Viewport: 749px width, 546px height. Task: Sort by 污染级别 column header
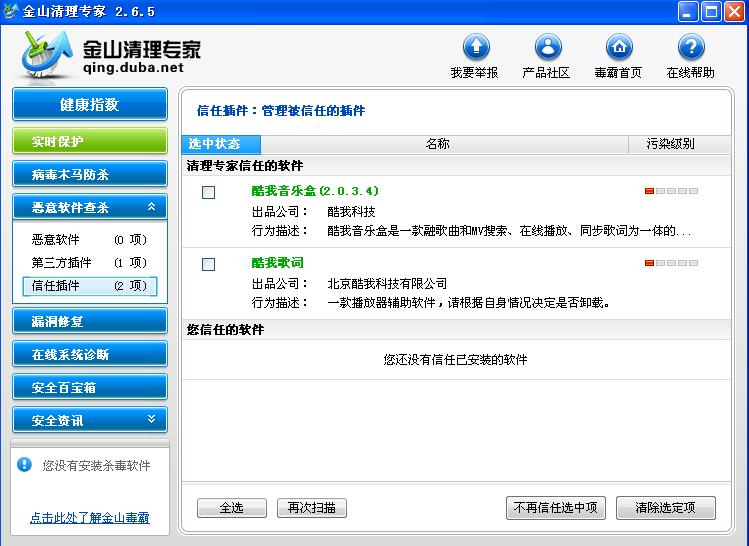pos(679,144)
